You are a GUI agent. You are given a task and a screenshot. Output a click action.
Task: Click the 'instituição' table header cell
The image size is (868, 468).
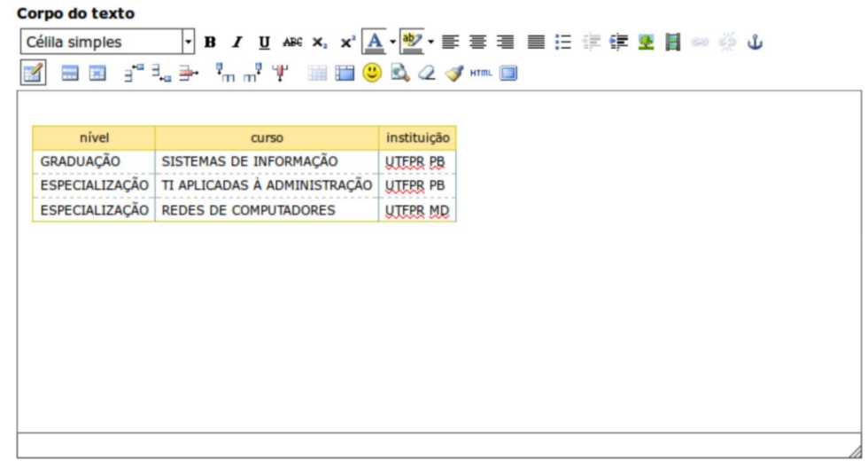coord(417,137)
